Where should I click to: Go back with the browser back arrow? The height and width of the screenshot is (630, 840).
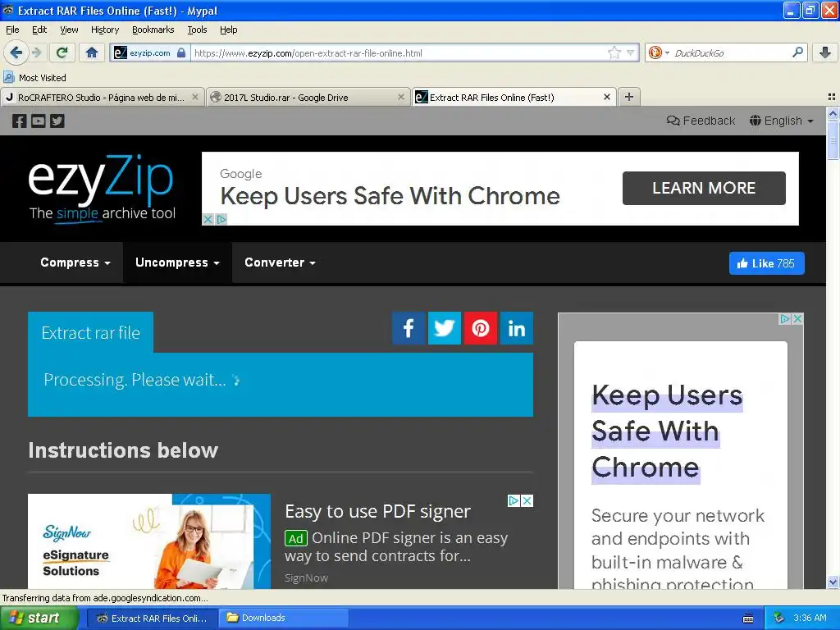click(16, 52)
